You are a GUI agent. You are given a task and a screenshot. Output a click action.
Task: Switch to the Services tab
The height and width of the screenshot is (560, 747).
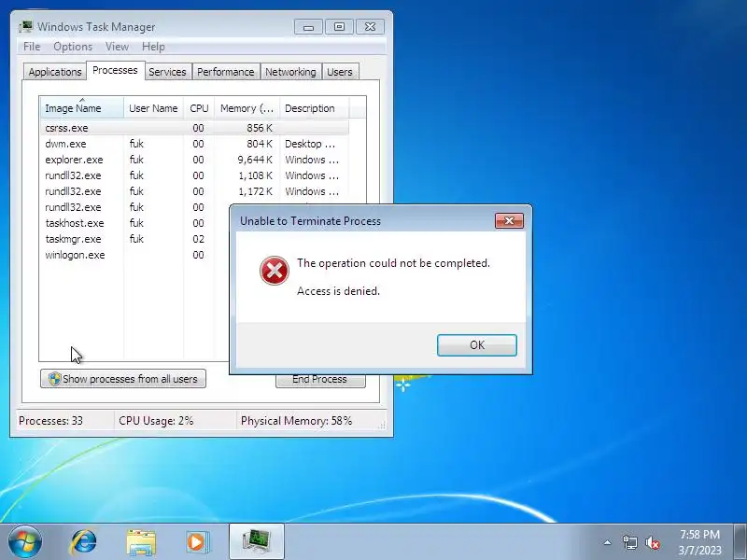[x=167, y=72]
